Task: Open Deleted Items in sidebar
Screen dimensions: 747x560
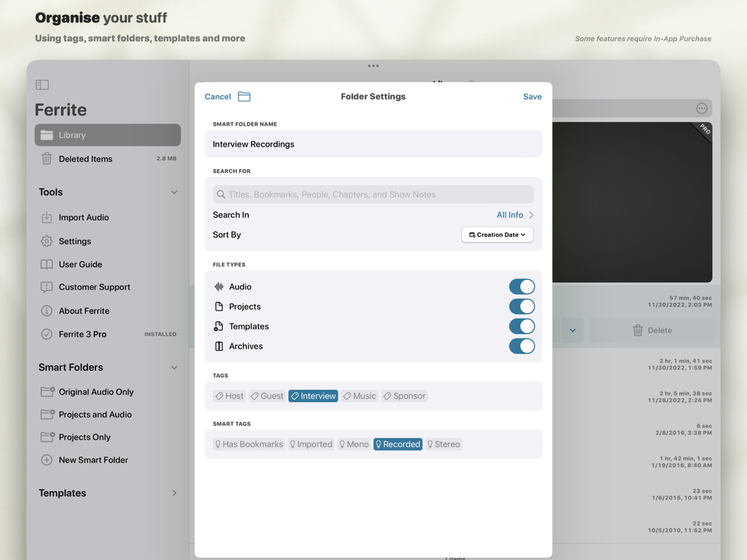Action: (x=85, y=158)
